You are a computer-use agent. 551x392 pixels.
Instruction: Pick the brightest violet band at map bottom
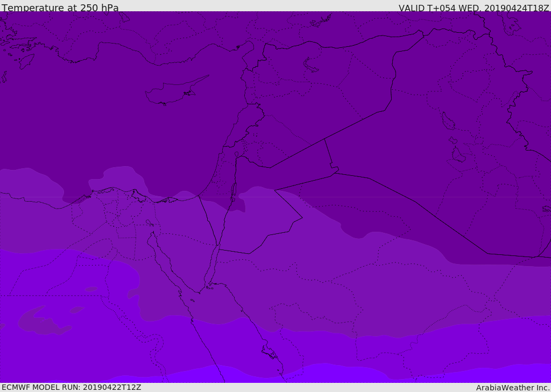click(x=323, y=374)
